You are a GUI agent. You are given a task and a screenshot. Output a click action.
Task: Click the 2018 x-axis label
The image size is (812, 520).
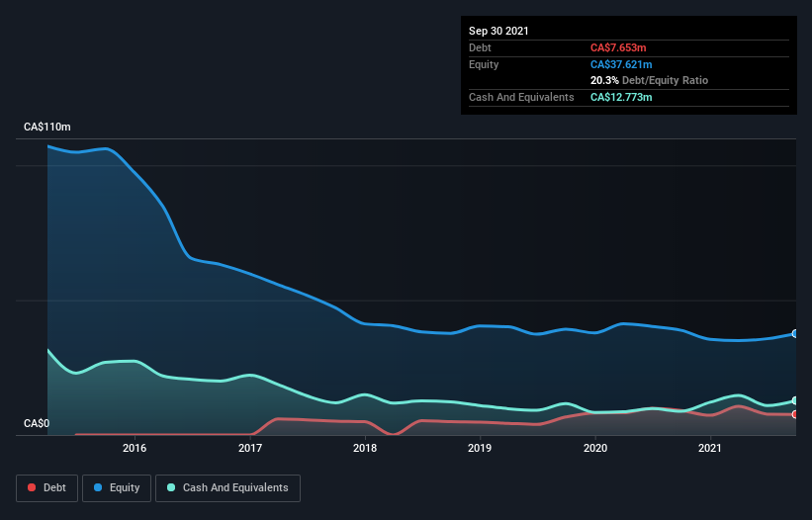tap(365, 448)
